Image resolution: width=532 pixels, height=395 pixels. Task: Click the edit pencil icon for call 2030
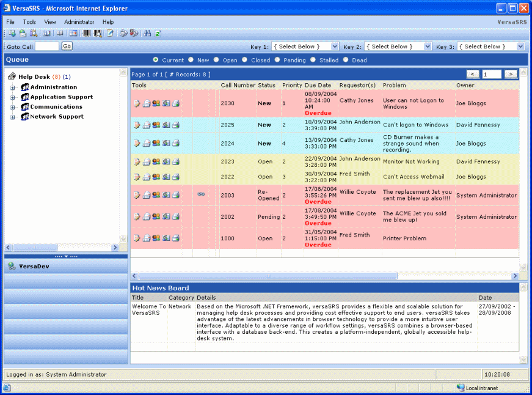(137, 103)
